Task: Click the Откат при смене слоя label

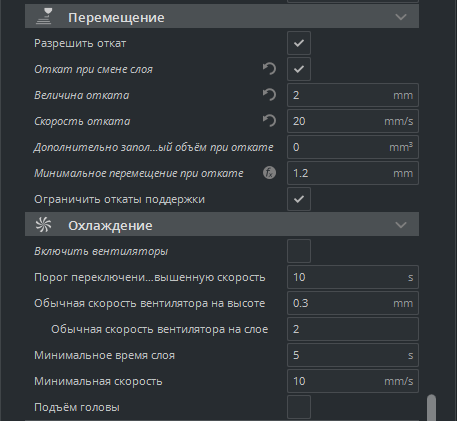Action: click(93, 69)
